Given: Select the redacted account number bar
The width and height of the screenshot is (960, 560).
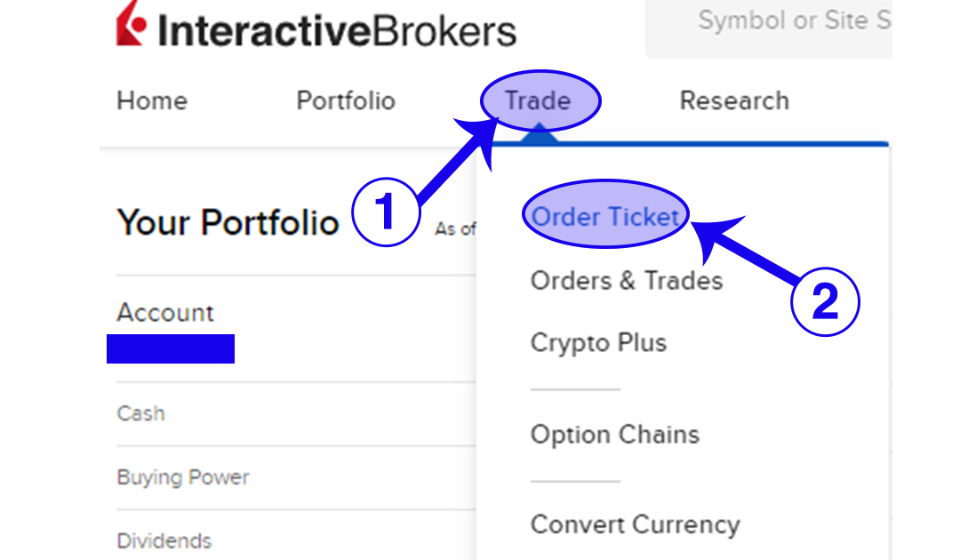Looking at the screenshot, I should pyautogui.click(x=171, y=348).
